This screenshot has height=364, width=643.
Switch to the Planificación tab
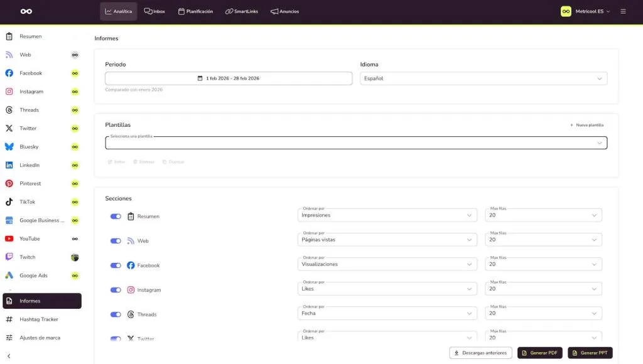point(195,11)
